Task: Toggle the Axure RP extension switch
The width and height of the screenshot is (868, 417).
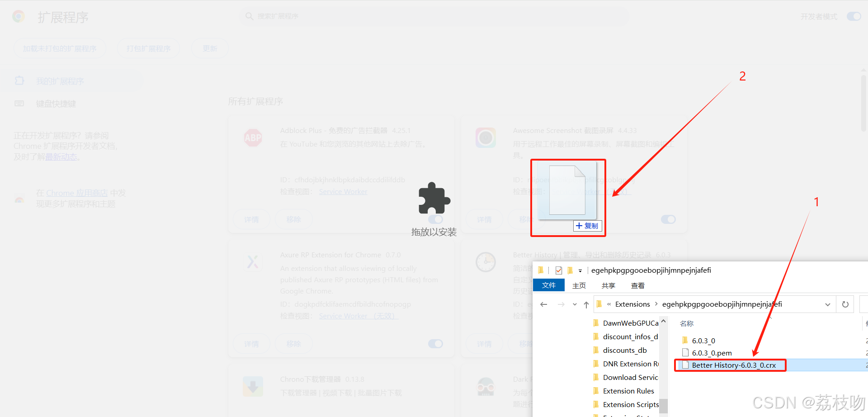Action: [435, 344]
